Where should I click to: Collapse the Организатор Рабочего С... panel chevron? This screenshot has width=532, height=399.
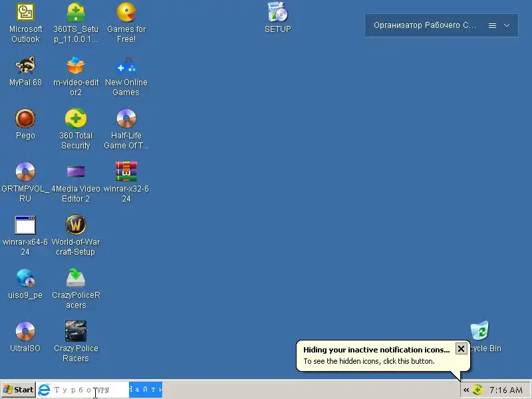click(507, 25)
